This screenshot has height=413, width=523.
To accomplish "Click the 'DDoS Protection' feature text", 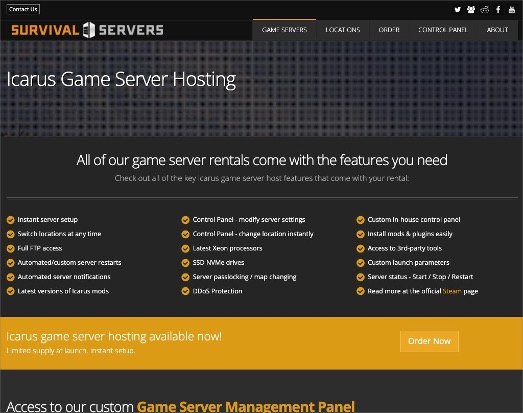I will [x=217, y=291].
